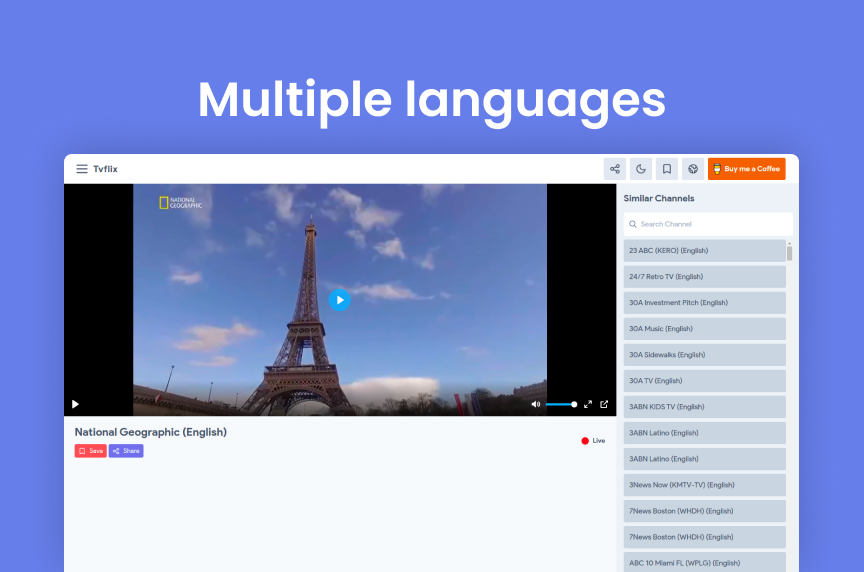The image size is (864, 572).
Task: Click Buy me a Coffee button
Action: point(747,169)
